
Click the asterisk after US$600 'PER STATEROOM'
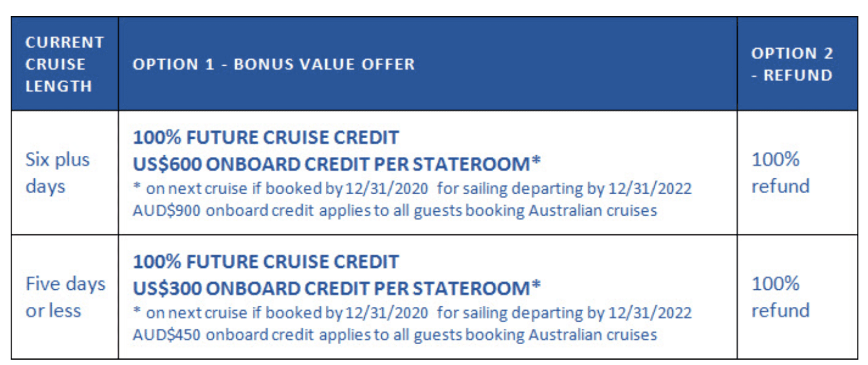coord(536,160)
